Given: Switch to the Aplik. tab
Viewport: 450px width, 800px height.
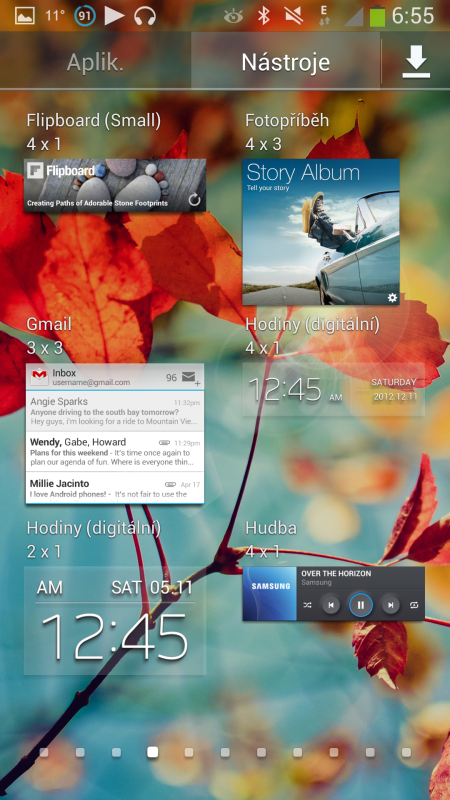Looking at the screenshot, I should coord(95,62).
